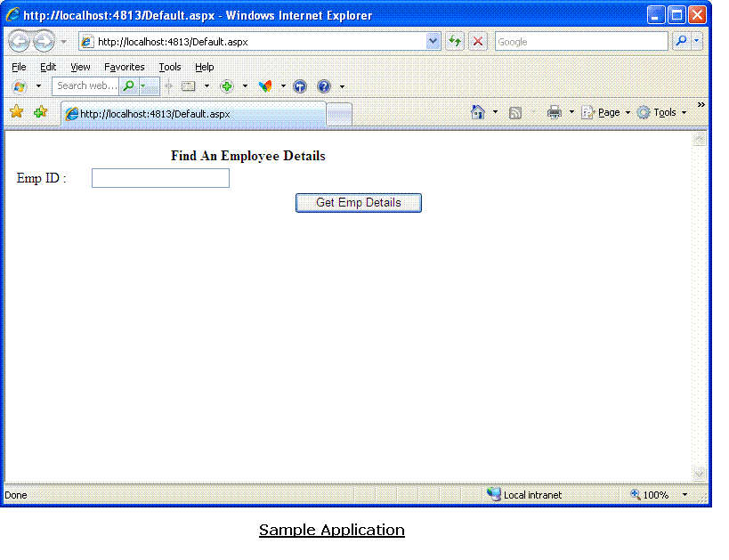Click the Google search magnifier button
Screen dimensions: 729x560
click(682, 41)
